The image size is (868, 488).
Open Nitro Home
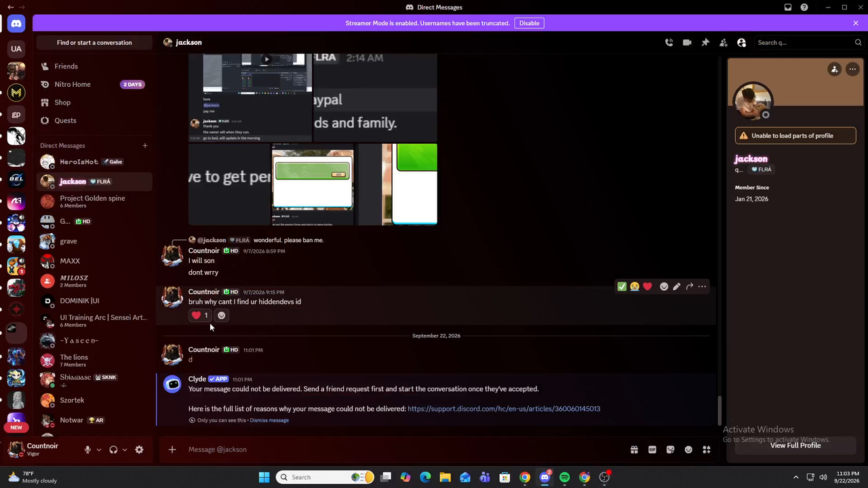[95, 85]
